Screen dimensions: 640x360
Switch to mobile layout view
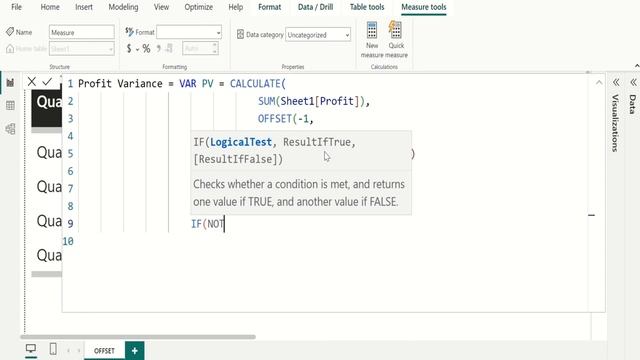pos(53,349)
